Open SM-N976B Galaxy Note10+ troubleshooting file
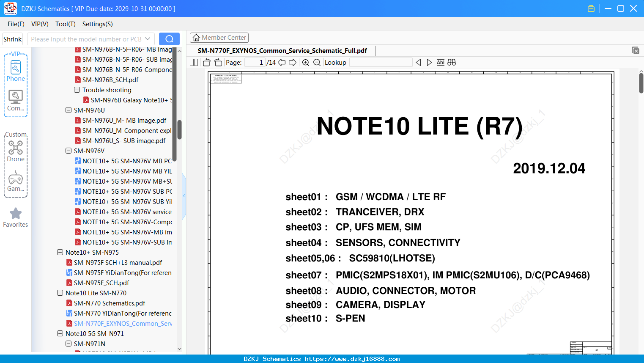This screenshot has height=363, width=644. (x=128, y=100)
